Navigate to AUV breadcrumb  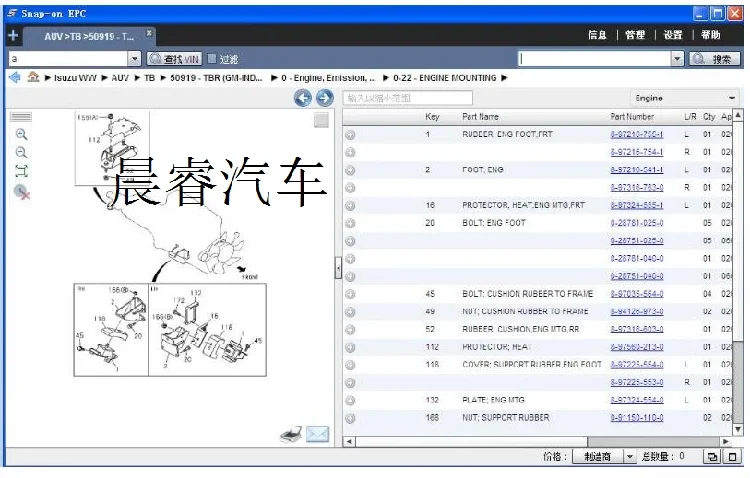[x=120, y=78]
